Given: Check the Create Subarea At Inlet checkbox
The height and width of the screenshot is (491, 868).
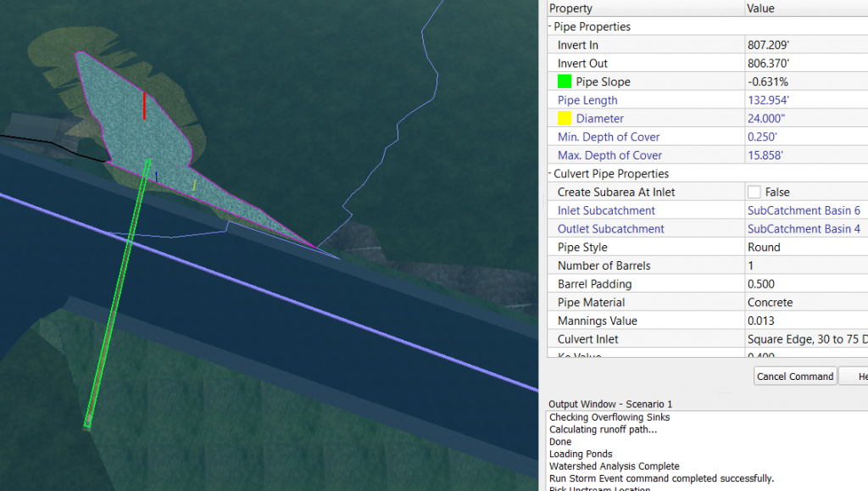Looking at the screenshot, I should tap(754, 192).
